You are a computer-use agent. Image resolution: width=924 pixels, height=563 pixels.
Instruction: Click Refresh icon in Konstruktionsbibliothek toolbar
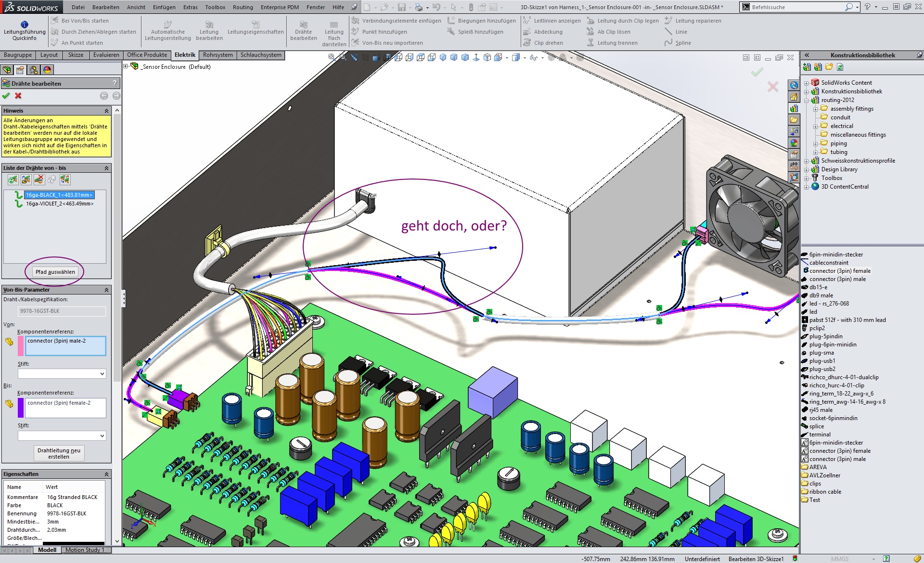pyautogui.click(x=840, y=67)
